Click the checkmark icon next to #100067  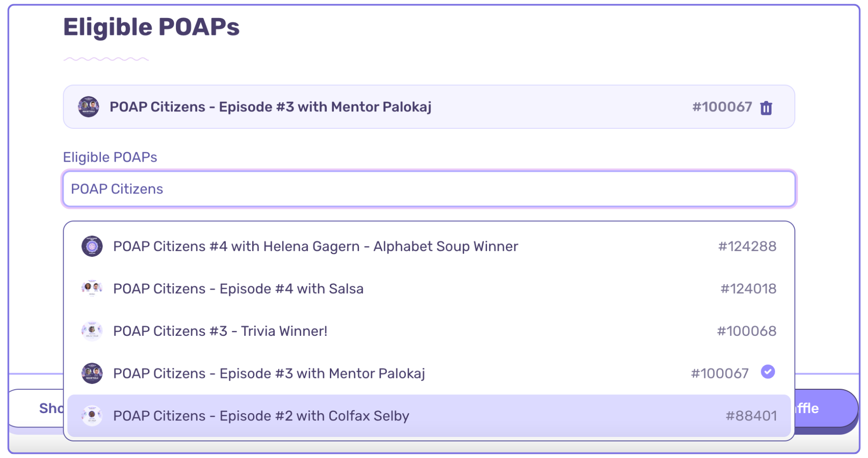click(x=768, y=371)
